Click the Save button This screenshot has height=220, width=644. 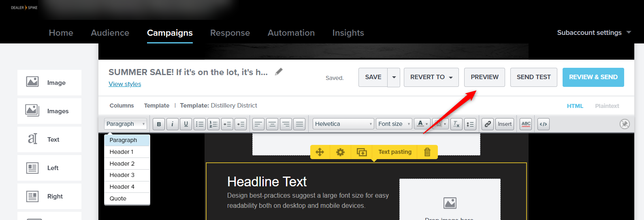tap(373, 77)
